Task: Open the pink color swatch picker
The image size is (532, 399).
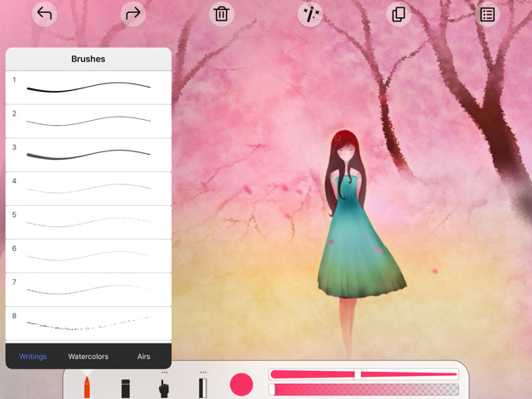Action: [x=241, y=385]
